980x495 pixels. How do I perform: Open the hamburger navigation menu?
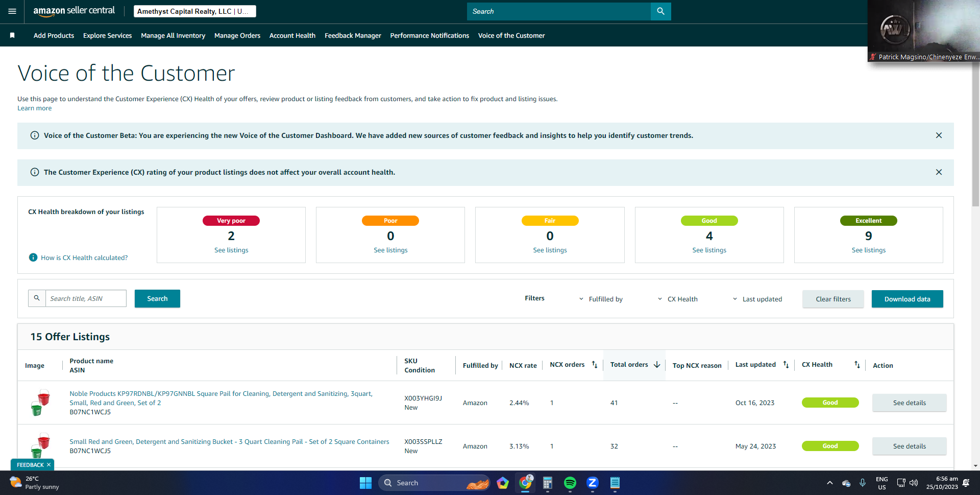point(12,11)
